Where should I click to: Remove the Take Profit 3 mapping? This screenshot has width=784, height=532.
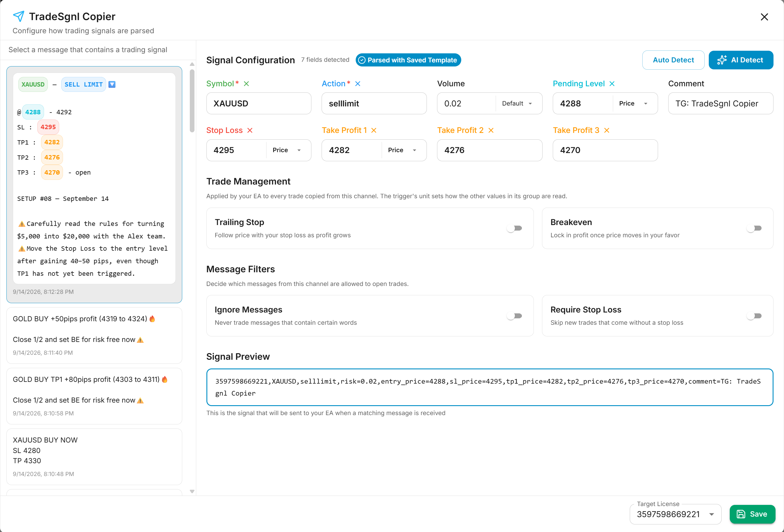click(x=606, y=130)
